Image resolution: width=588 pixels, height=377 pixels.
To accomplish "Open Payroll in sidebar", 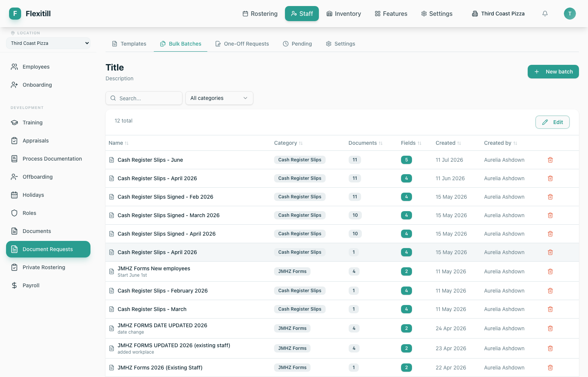I will point(48,285).
